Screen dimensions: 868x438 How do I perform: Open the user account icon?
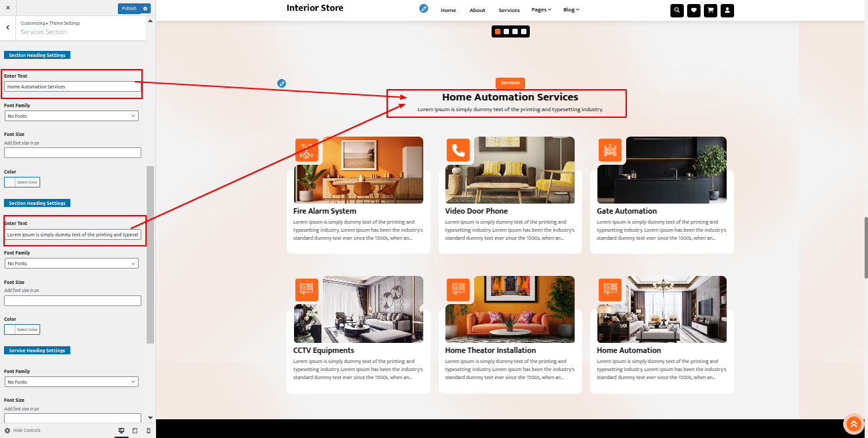point(727,10)
